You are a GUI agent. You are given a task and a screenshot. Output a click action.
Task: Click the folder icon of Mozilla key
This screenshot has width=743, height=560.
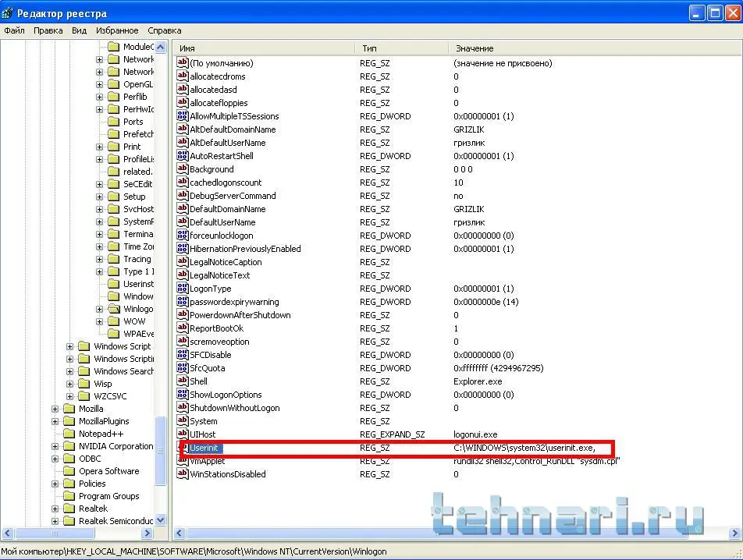69,409
